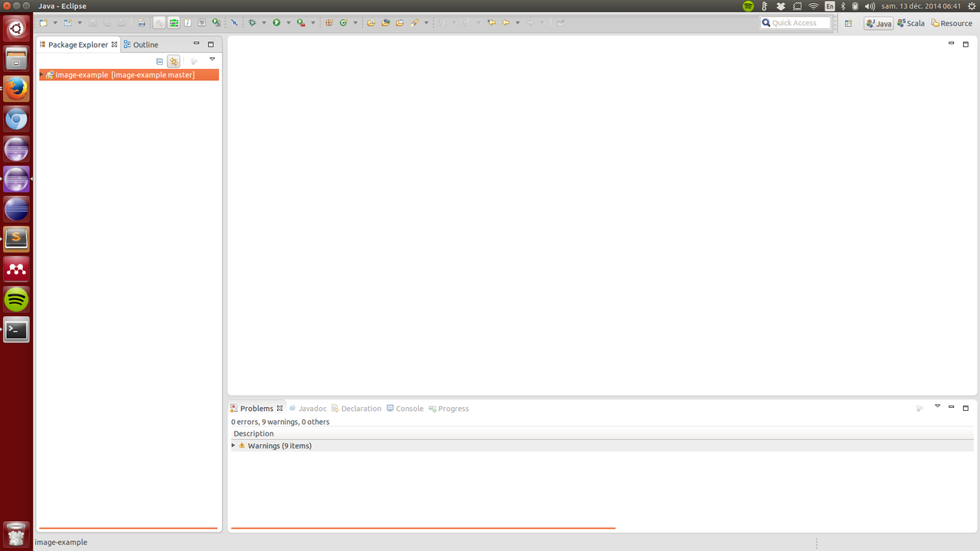This screenshot has width=980, height=551.
Task: Click the Skip All Breakpoints icon
Action: coord(234,23)
